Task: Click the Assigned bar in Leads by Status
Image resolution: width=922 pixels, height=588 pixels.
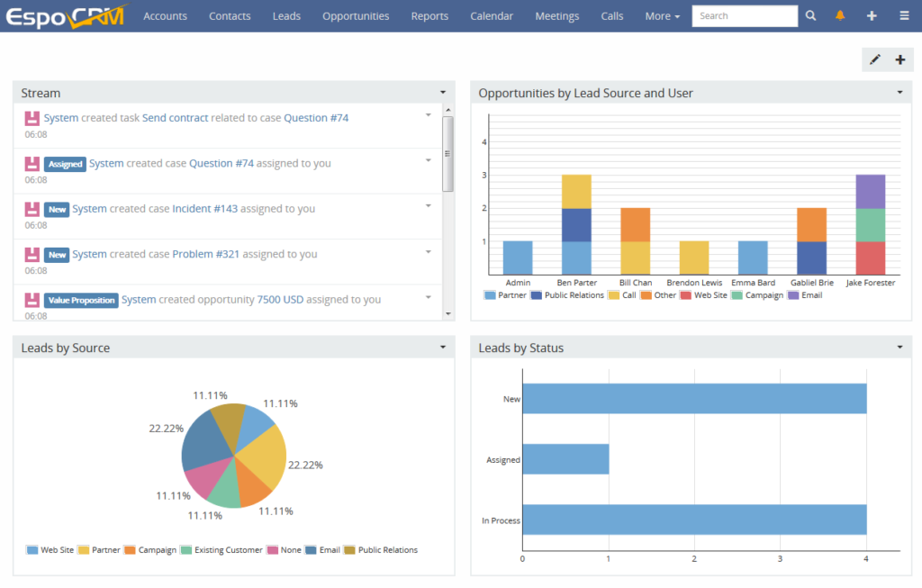Action: click(x=565, y=459)
